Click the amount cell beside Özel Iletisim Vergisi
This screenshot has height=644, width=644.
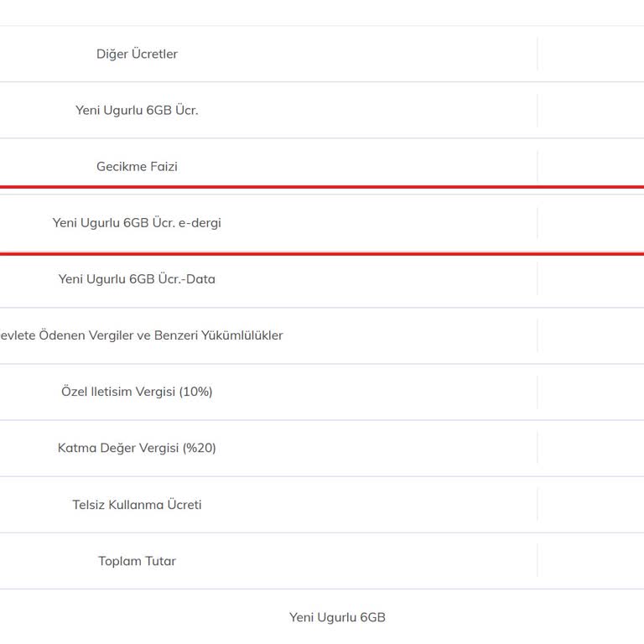click(x=591, y=392)
